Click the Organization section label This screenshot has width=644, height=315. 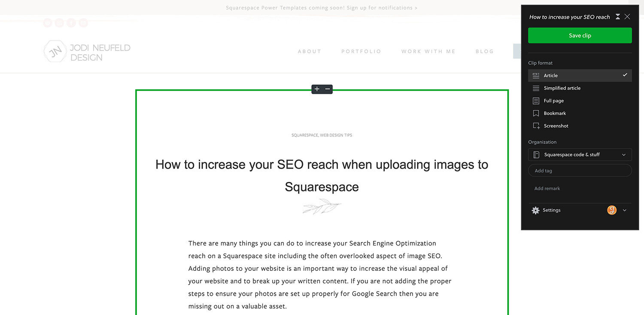(x=542, y=142)
